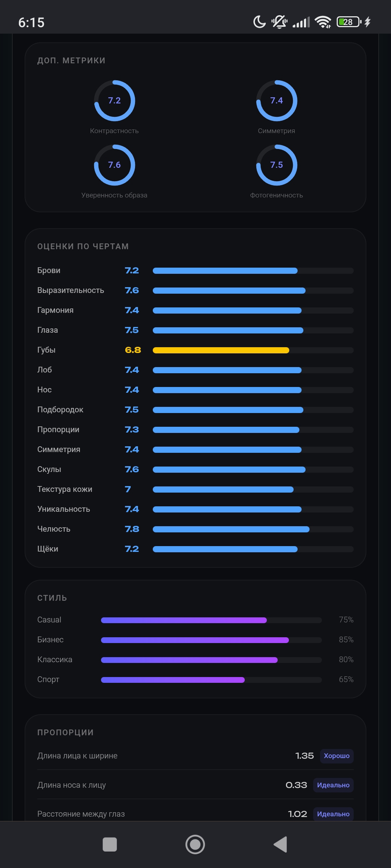The width and height of the screenshot is (391, 868).
Task: Tap the cellular signal bars icon
Action: (301, 22)
